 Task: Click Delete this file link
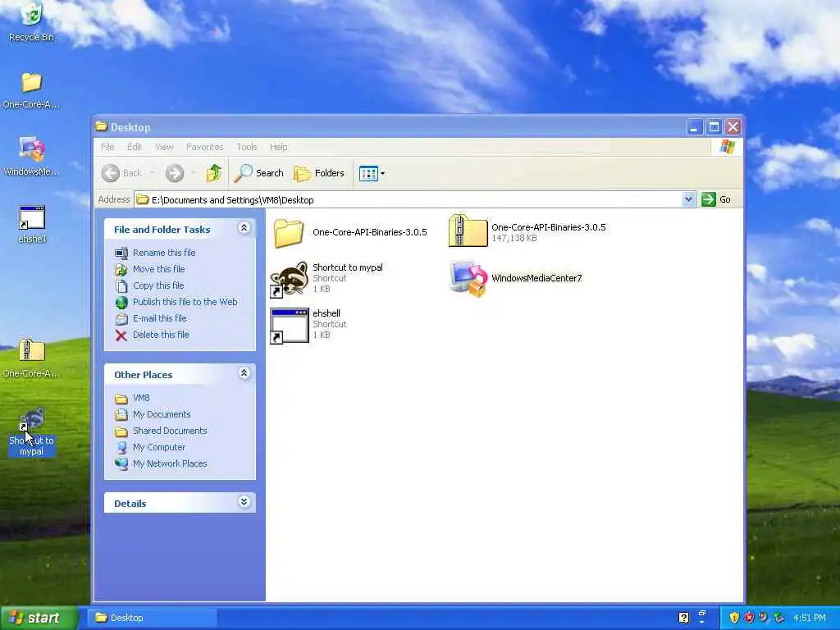[161, 335]
